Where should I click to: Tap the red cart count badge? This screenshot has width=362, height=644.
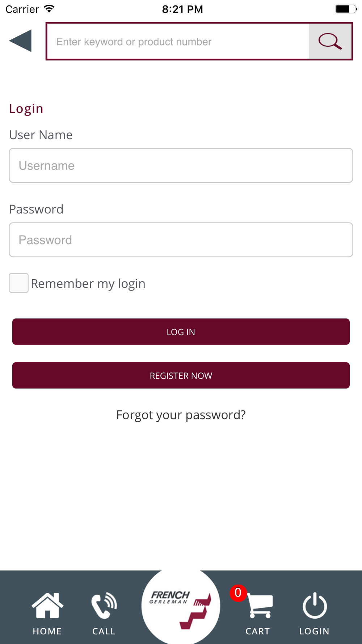click(x=238, y=593)
